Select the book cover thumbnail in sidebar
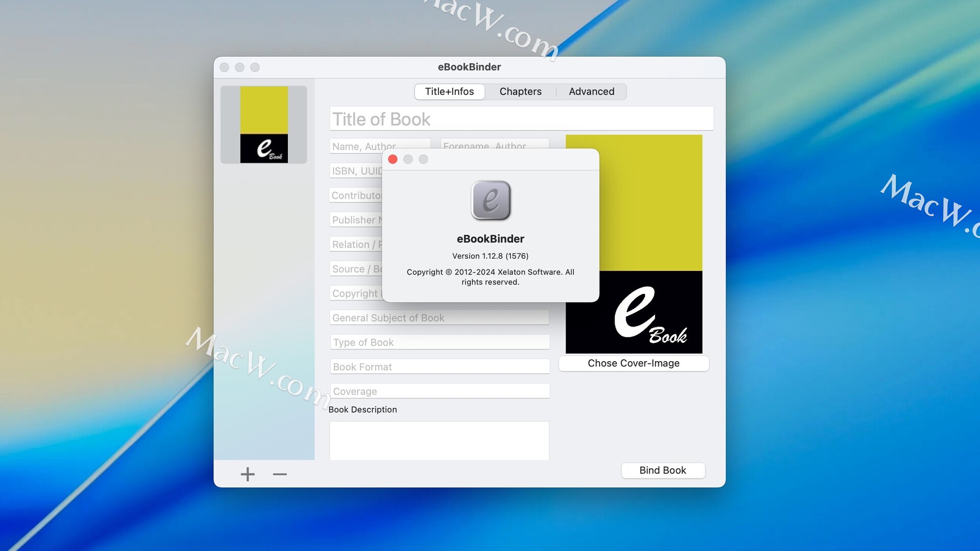 264,124
